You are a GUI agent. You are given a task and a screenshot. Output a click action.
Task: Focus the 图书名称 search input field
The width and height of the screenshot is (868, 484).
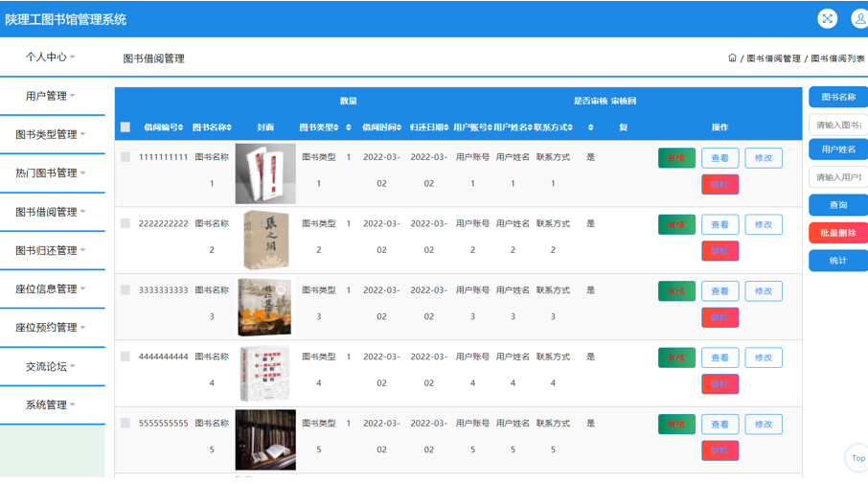[x=838, y=125]
